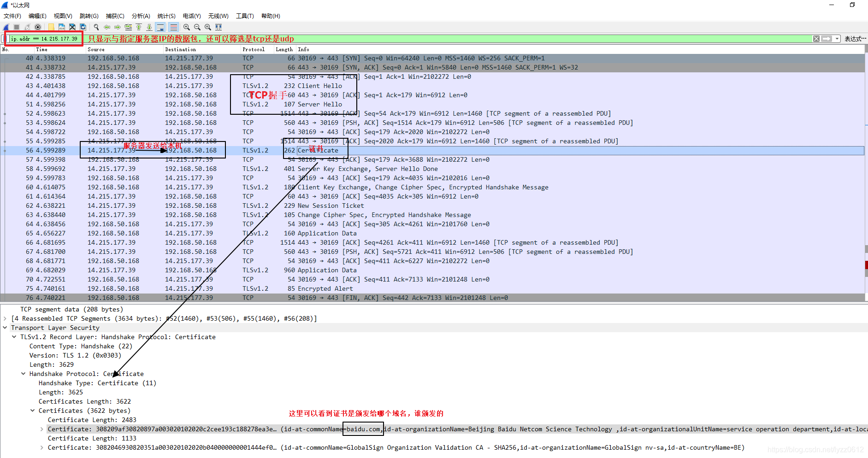Clear the filter with the X button
Image resolution: width=868 pixels, height=458 pixels.
pos(816,38)
